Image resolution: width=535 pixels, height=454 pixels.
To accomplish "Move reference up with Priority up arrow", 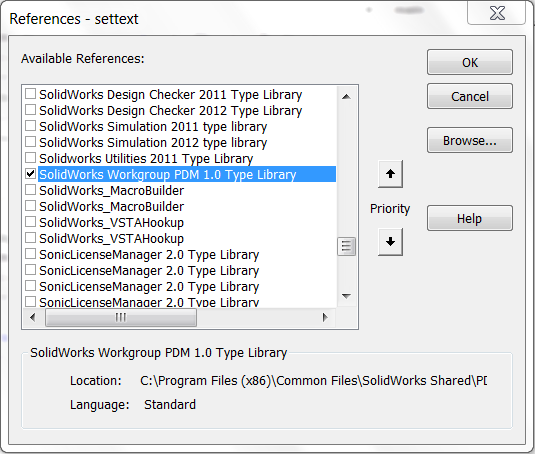I will click(390, 174).
